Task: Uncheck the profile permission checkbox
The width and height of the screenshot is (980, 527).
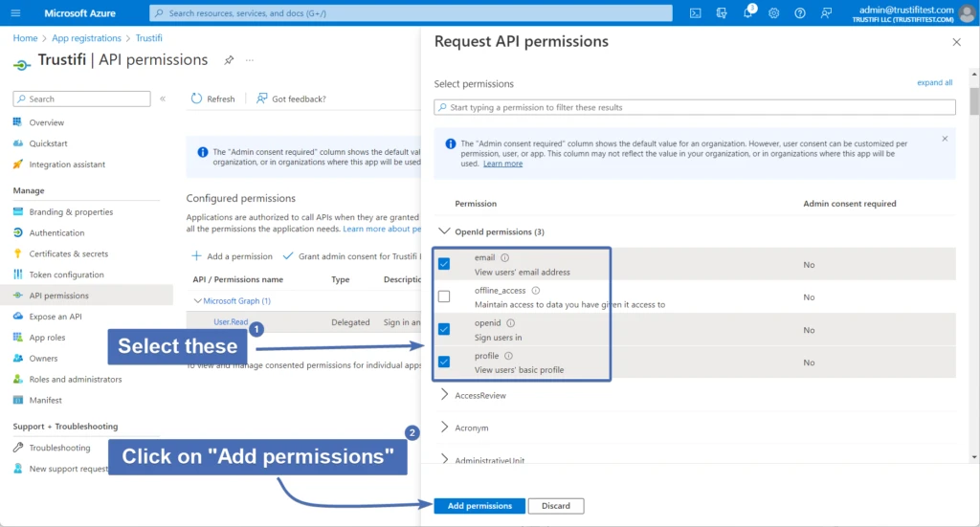Action: (444, 362)
